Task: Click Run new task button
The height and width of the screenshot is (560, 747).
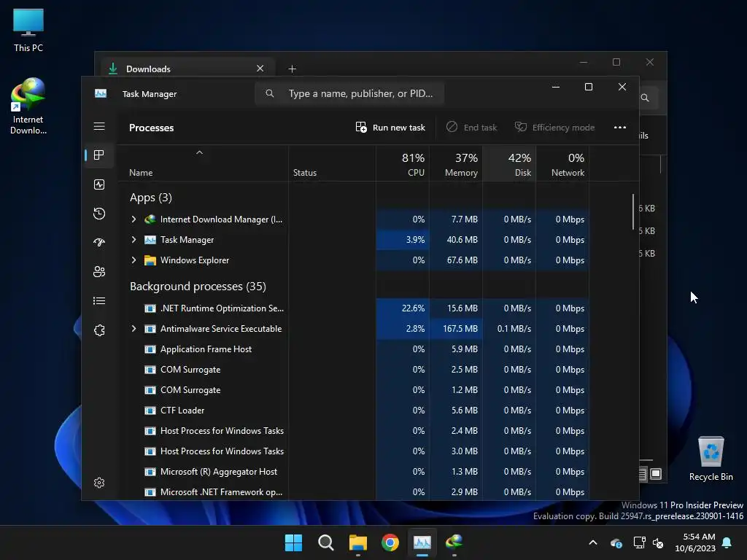Action: pyautogui.click(x=390, y=127)
